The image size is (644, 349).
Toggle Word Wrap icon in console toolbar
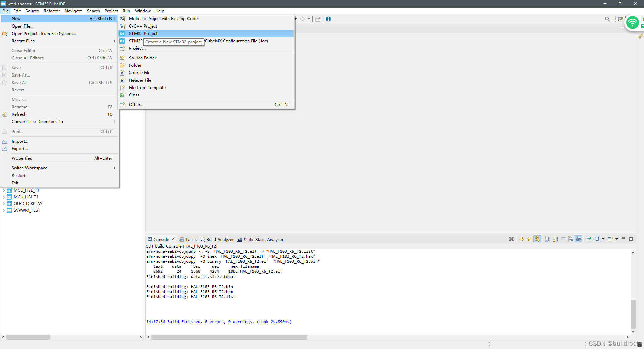(x=563, y=239)
